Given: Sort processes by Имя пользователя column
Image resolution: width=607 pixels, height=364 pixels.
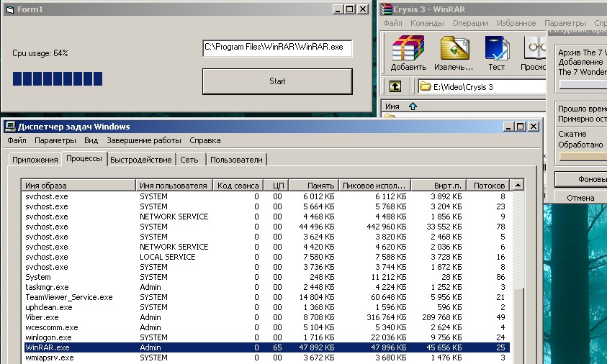Looking at the screenshot, I should (174, 186).
